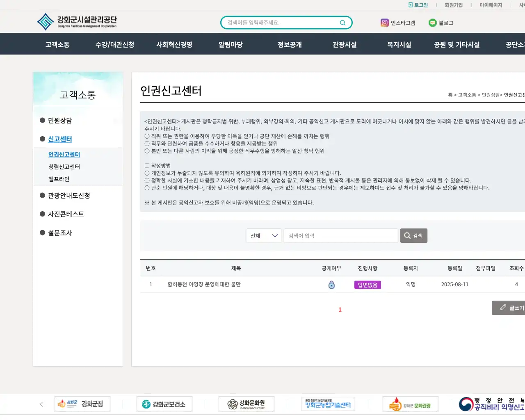Open the 강화문화원 footer icon

pos(246,404)
